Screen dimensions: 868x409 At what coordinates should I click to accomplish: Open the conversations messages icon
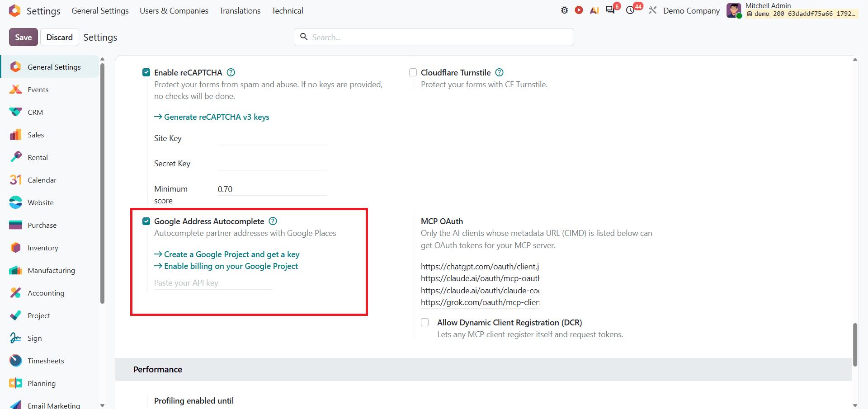[610, 10]
